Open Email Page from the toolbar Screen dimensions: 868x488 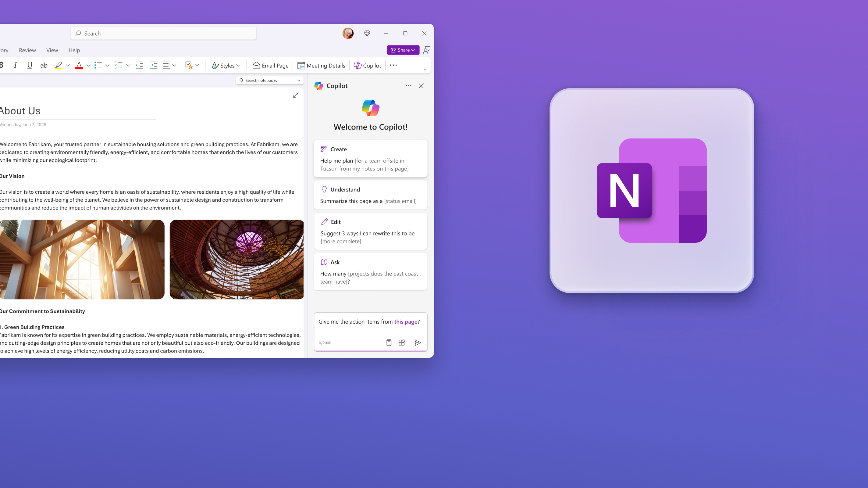pos(270,65)
